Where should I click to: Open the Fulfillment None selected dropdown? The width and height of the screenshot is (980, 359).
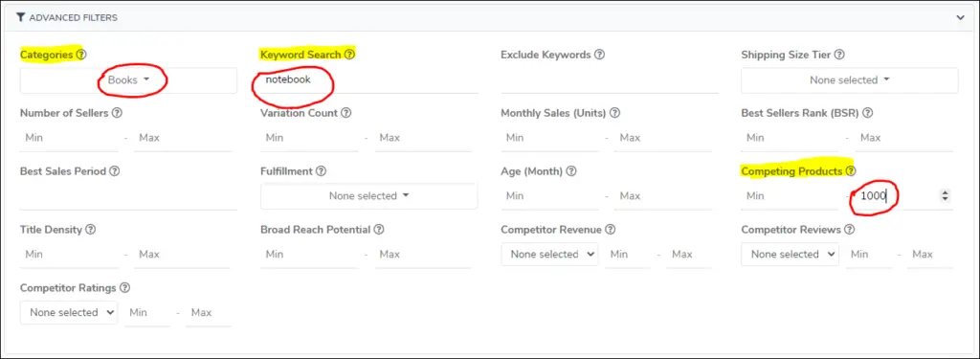point(368,195)
